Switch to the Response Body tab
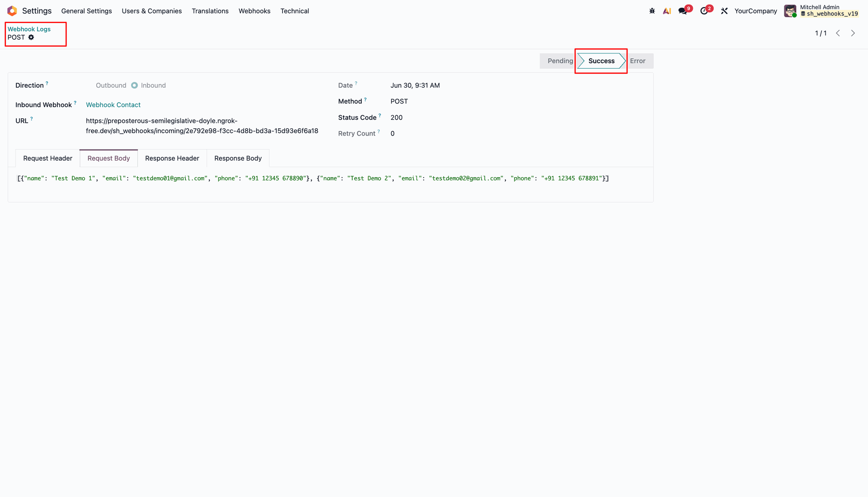 (x=238, y=158)
